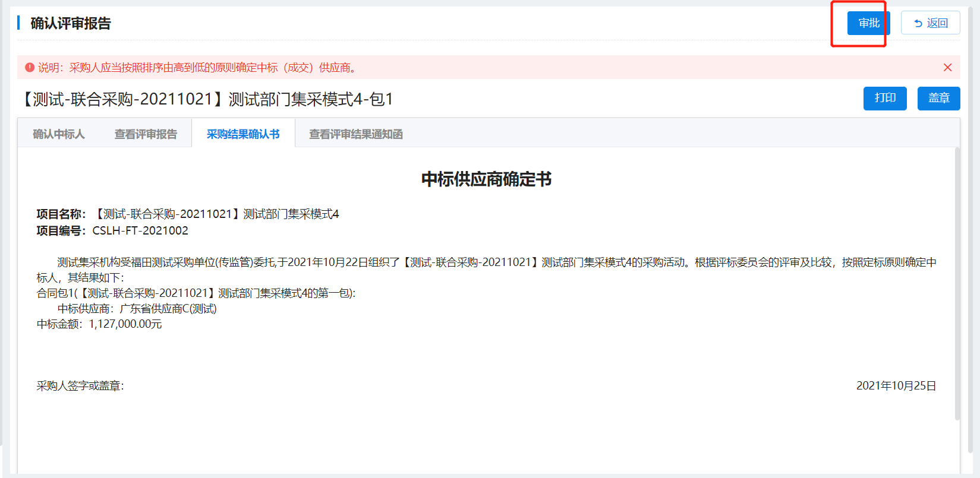This screenshot has width=980, height=478.
Task: Select the 采购结果确认书 tab
Action: pos(243,134)
